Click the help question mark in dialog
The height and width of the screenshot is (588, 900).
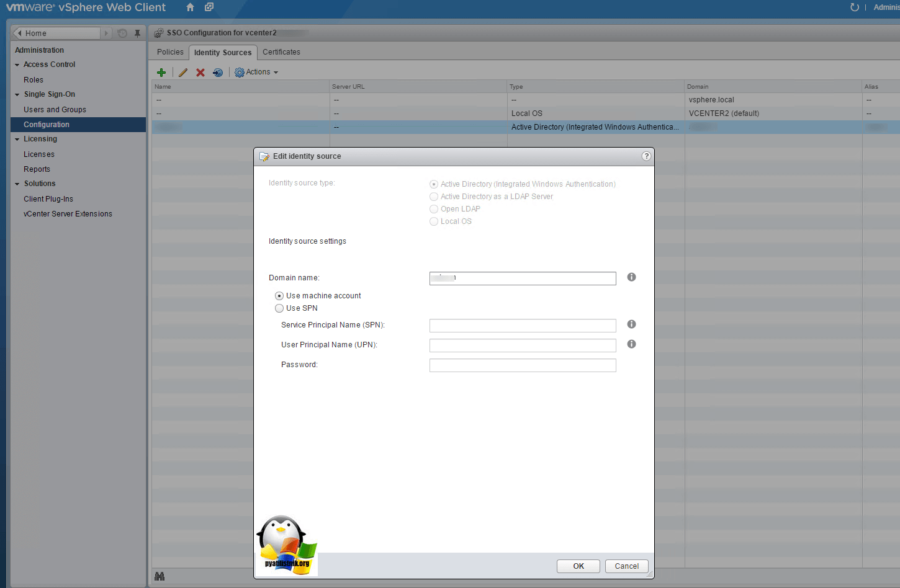click(646, 156)
